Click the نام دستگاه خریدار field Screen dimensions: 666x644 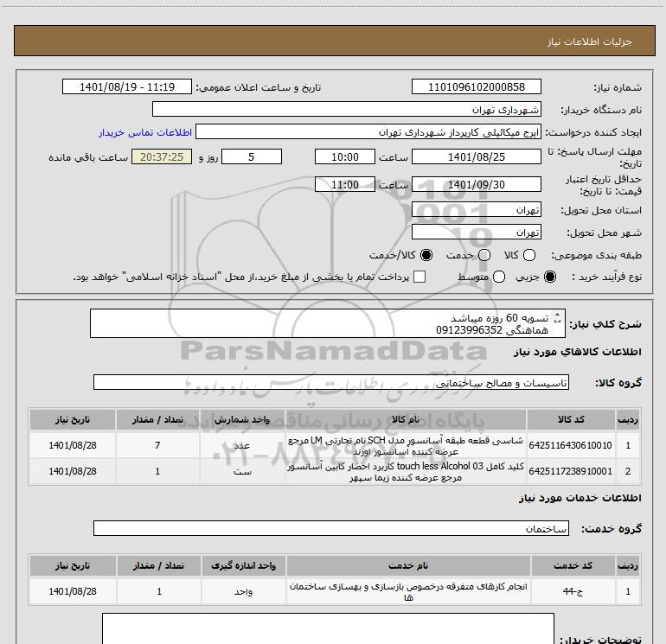(x=347, y=109)
